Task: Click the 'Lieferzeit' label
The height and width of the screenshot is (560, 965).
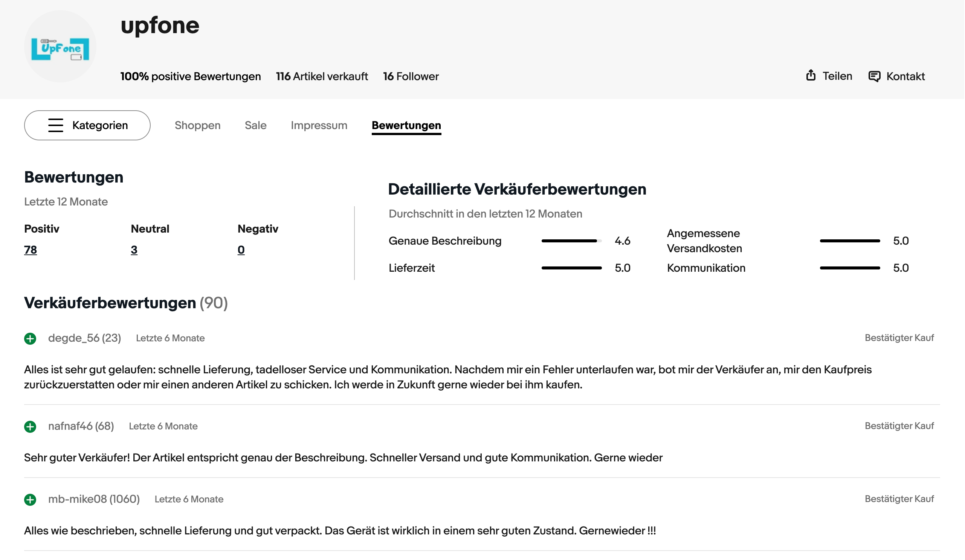Action: point(412,268)
